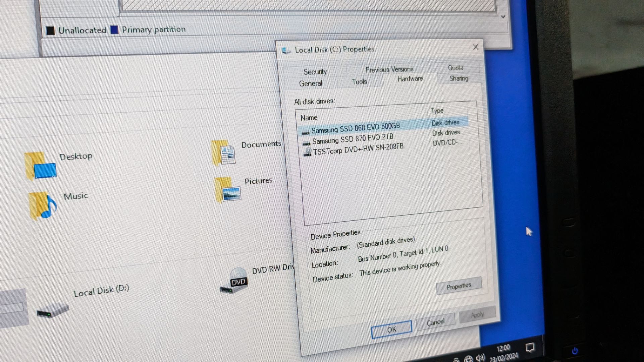Viewport: 644px width, 362px height.
Task: Open the Desktop folder icon
Action: [40, 166]
